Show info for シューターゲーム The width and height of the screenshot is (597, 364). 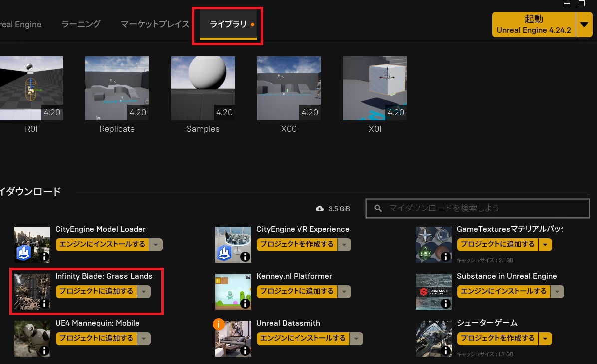click(x=446, y=351)
